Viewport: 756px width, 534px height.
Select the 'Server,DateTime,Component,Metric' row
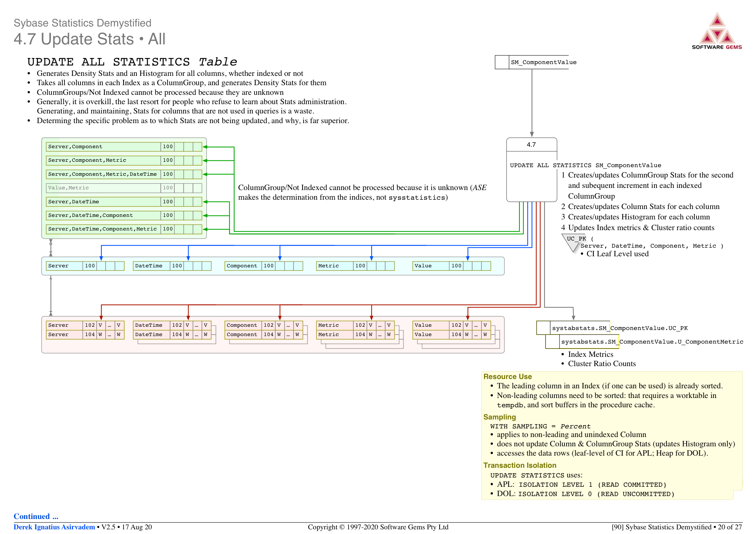124,229
